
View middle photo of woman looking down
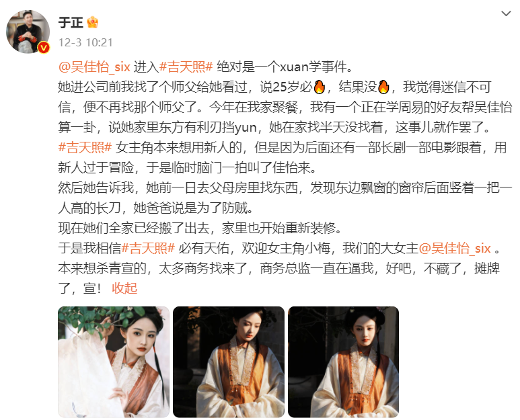tap(229, 362)
